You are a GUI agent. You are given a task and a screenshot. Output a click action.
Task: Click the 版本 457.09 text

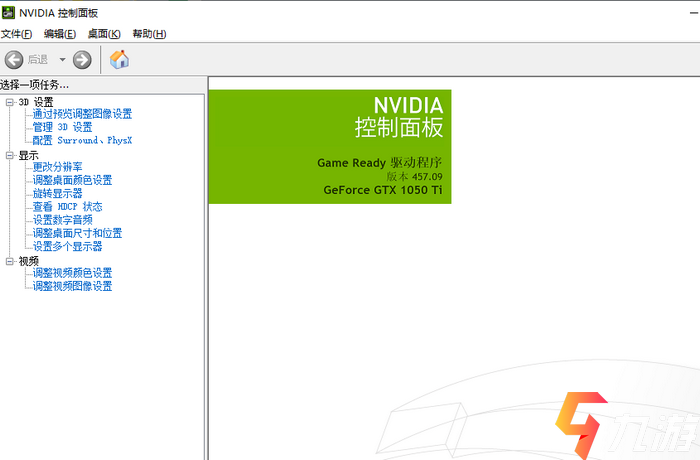(414, 176)
